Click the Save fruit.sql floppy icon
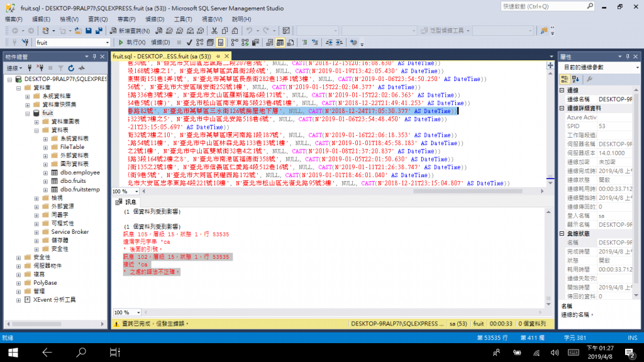644x362 pixels. point(88,31)
